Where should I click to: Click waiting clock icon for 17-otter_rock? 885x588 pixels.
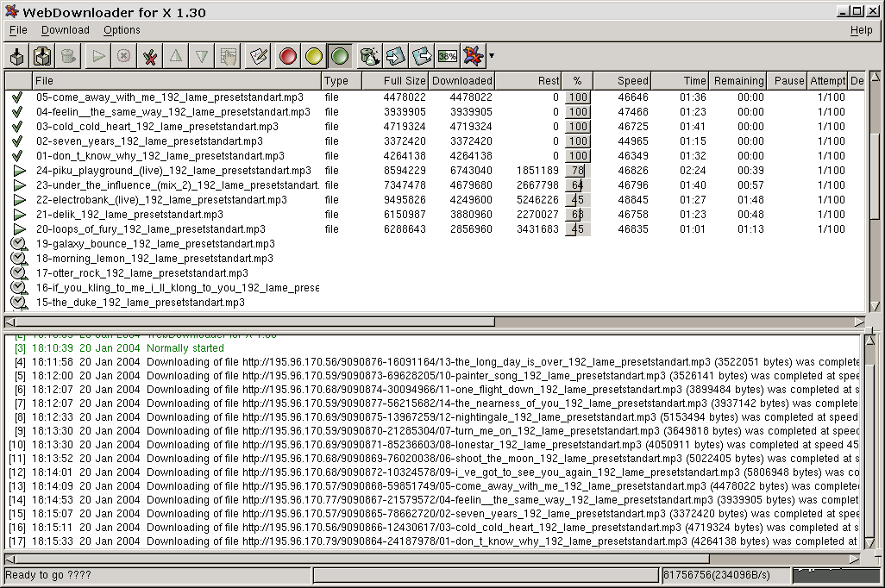click(x=19, y=273)
